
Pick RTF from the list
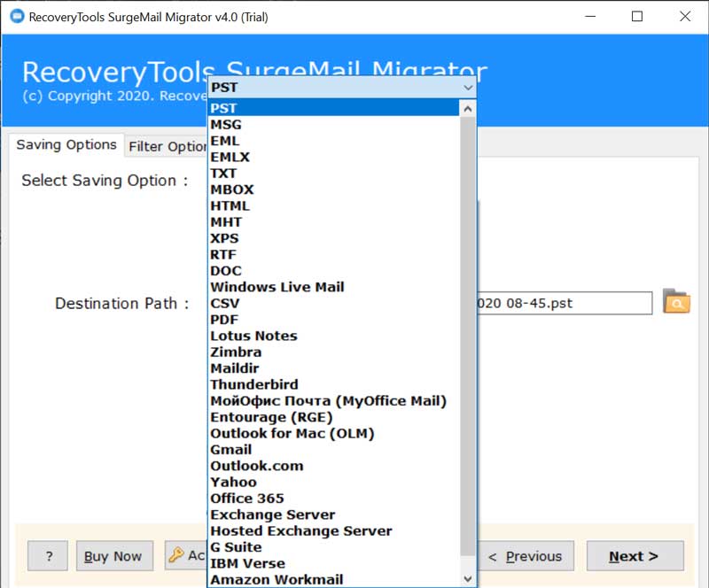tap(334, 255)
